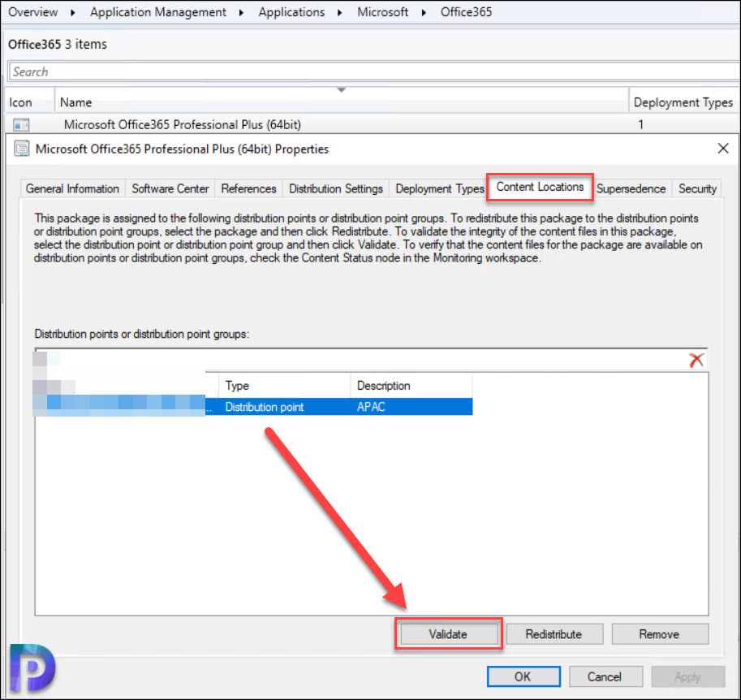The image size is (741, 700).
Task: Switch to the Software Center tab
Action: coord(170,188)
